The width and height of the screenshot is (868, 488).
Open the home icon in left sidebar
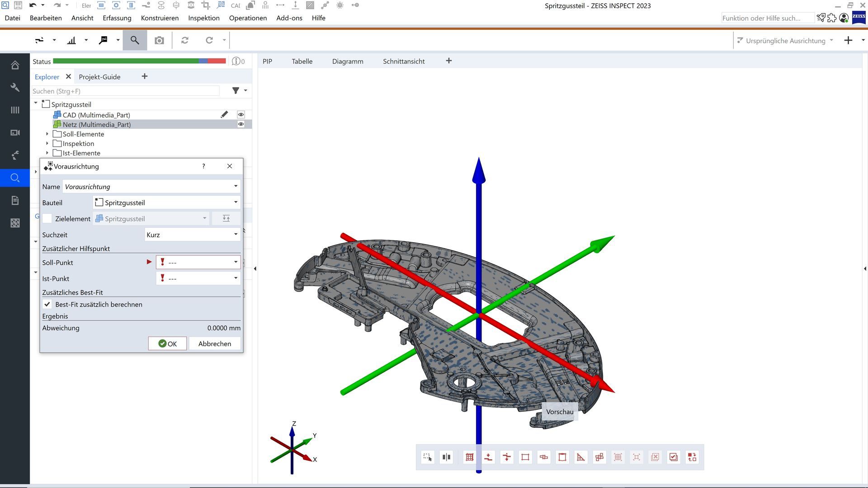15,65
